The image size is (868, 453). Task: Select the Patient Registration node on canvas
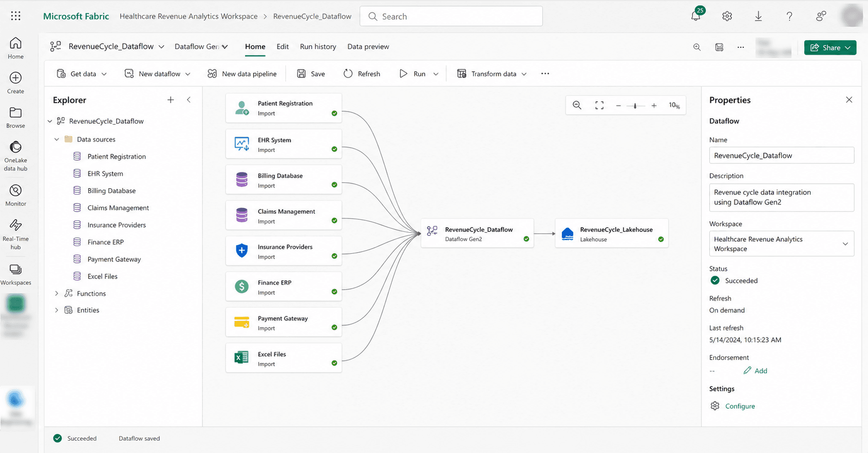pyautogui.click(x=284, y=108)
